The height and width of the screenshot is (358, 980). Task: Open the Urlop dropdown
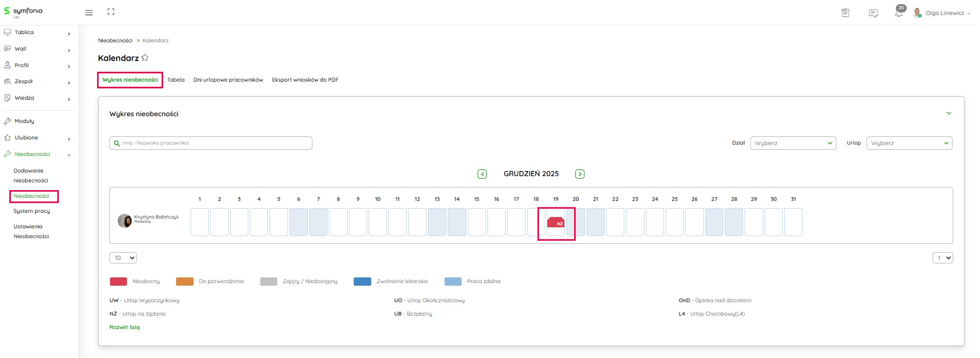(x=909, y=143)
